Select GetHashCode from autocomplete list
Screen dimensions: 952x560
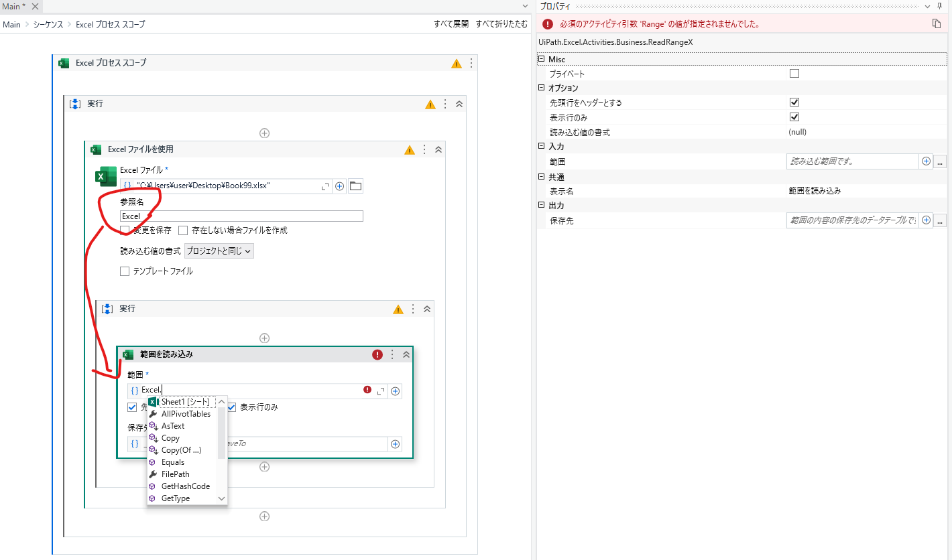pyautogui.click(x=182, y=486)
